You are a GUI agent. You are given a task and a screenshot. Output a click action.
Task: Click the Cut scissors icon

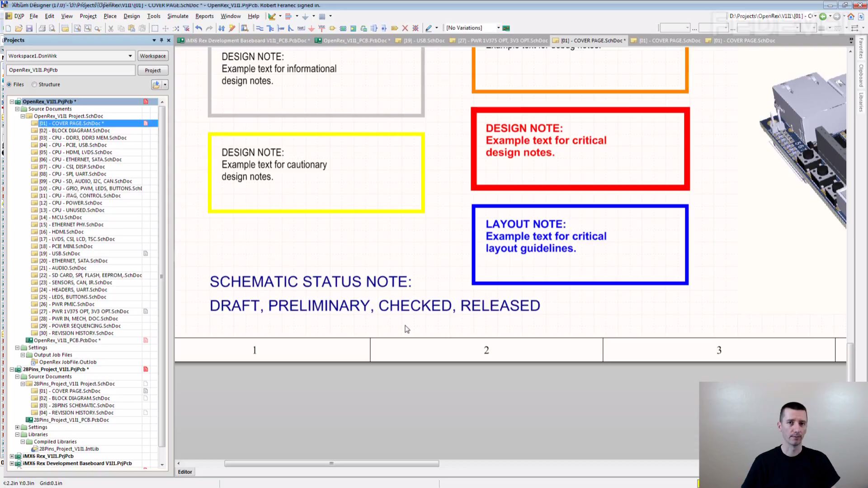point(110,28)
